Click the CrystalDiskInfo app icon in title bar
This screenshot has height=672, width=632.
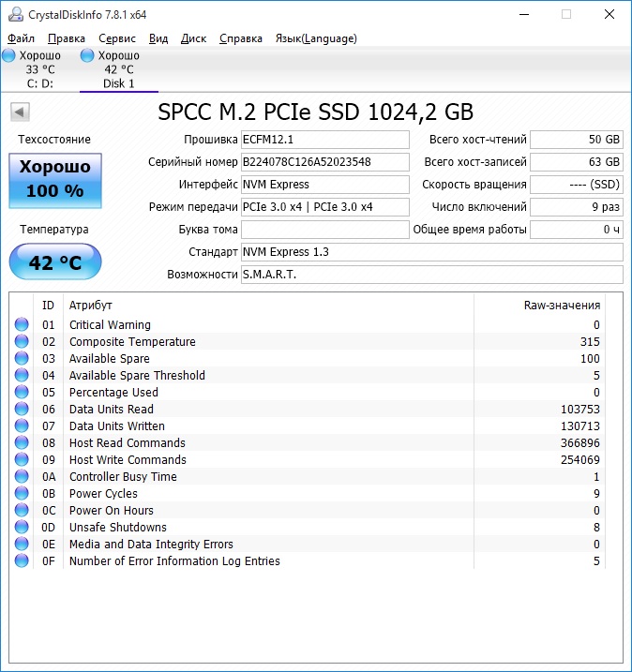tap(16, 15)
